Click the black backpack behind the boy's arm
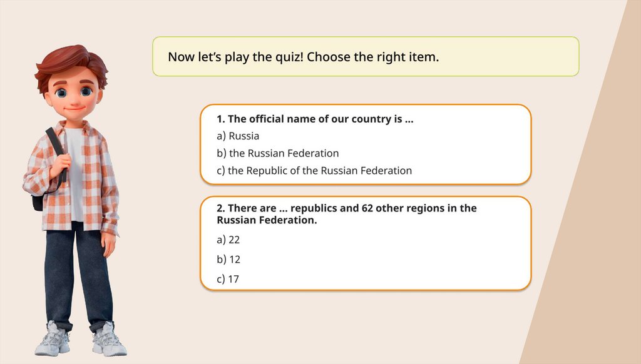The image size is (641, 364). point(38,201)
